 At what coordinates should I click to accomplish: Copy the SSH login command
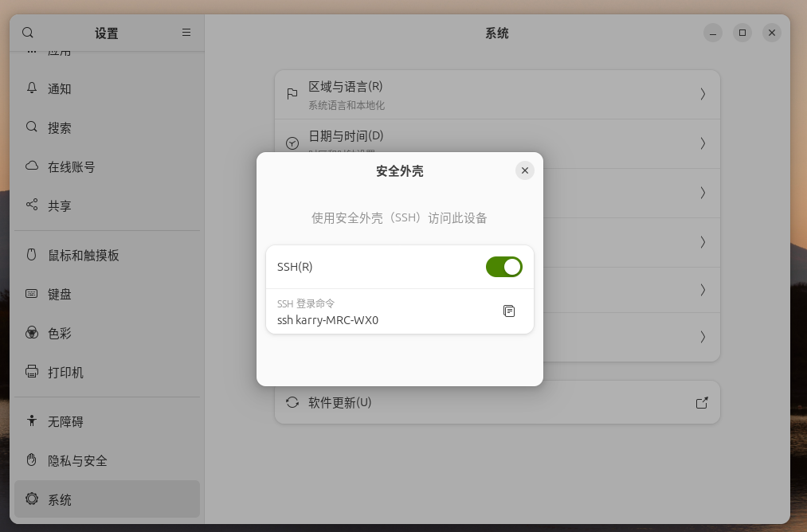tap(509, 311)
